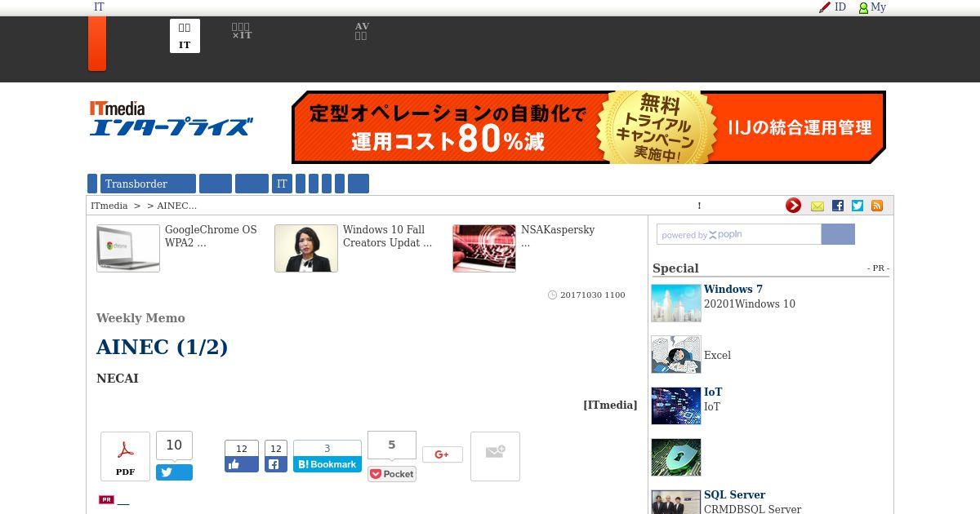Open the Chromebook article thumbnail
The height and width of the screenshot is (514, 980).
[x=128, y=248]
